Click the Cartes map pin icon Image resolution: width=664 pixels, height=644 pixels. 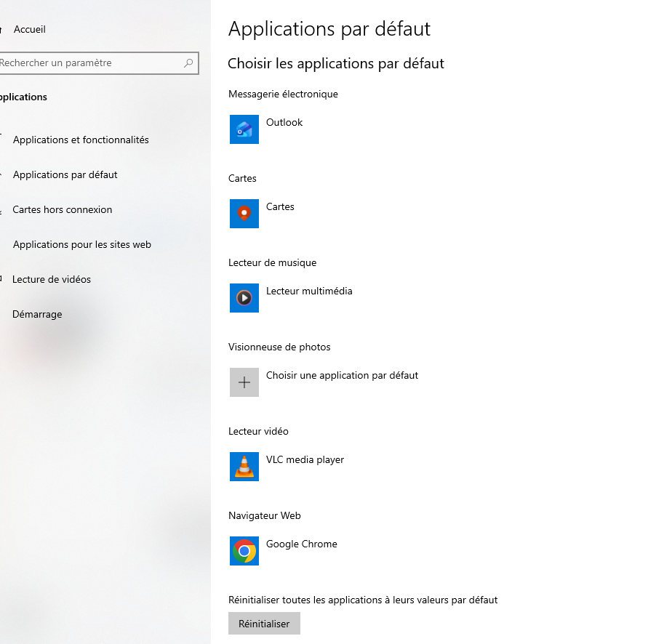pyautogui.click(x=244, y=214)
